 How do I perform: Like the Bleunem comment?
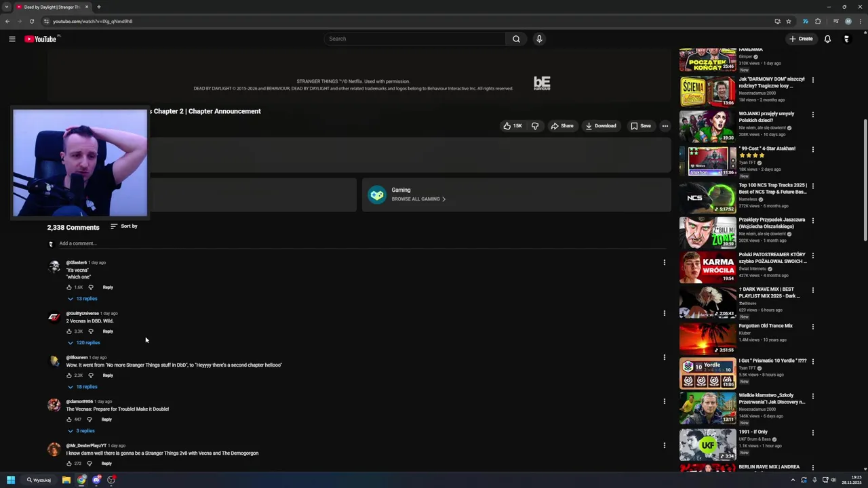coord(69,375)
